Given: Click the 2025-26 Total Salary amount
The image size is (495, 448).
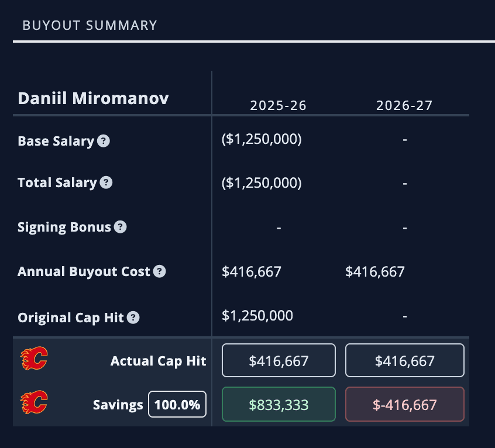Looking at the screenshot, I should [262, 182].
